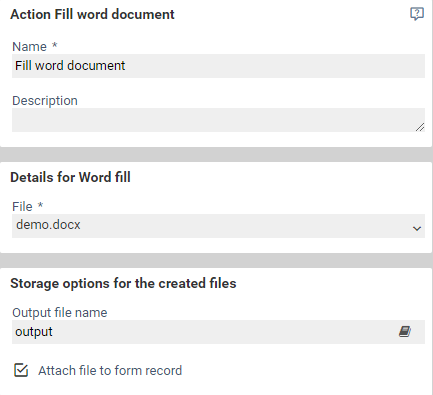The image size is (433, 395).
Task: Focus the Output file name field with 'output'
Action: point(218,332)
